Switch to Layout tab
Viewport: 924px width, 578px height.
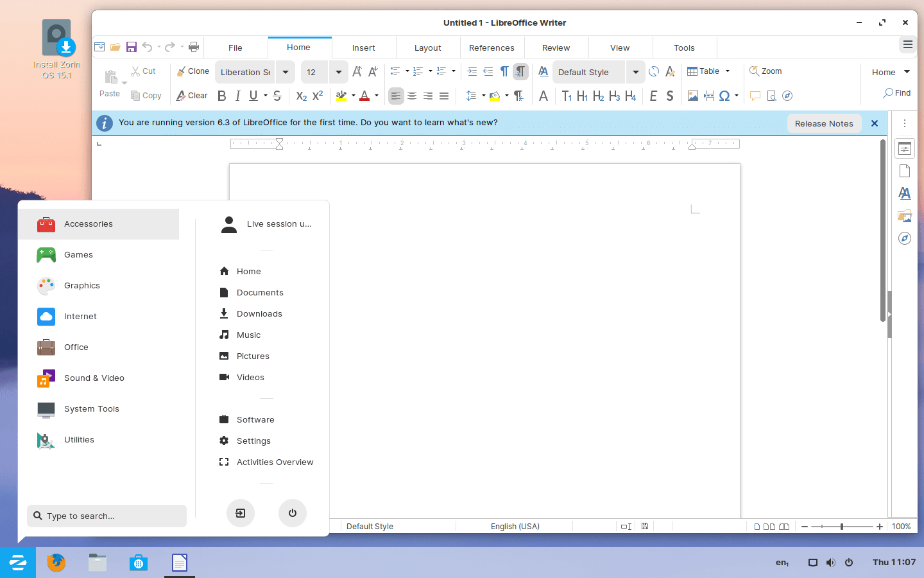point(428,48)
